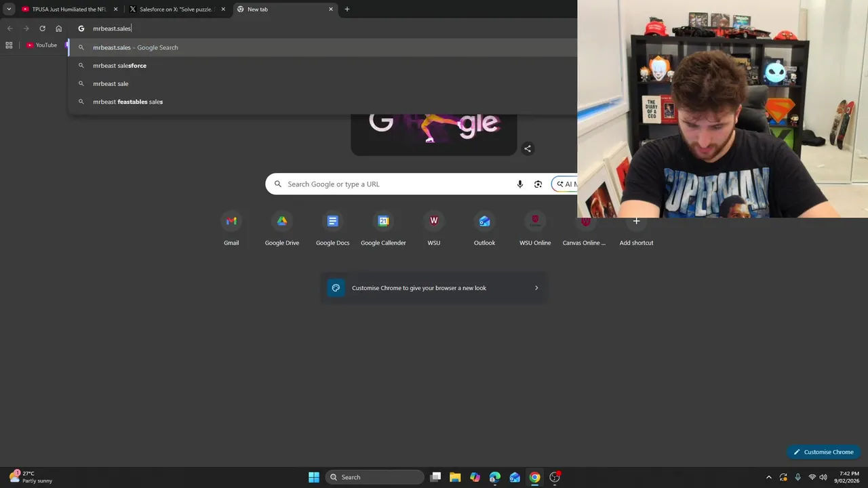The image size is (868, 488).
Task: Open the weather widget showing 27°C
Action: (x=31, y=477)
